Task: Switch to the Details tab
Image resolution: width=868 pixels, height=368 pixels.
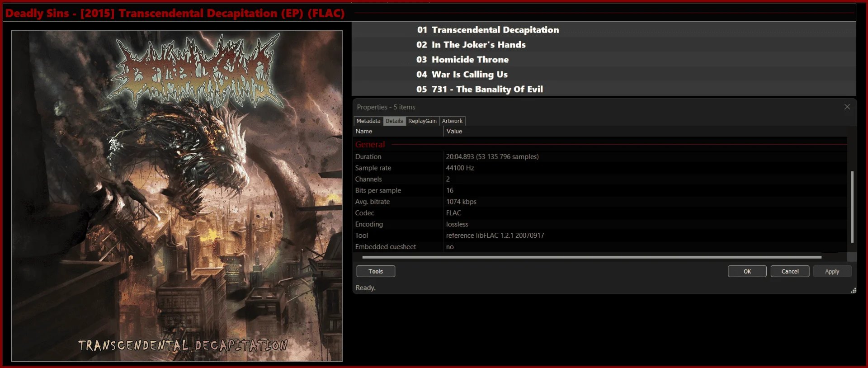Action: 394,121
